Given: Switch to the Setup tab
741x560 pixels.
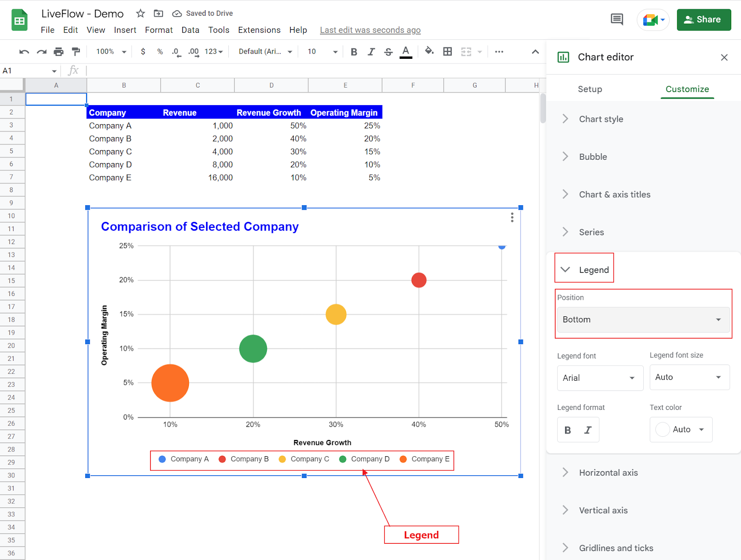Looking at the screenshot, I should click(590, 89).
